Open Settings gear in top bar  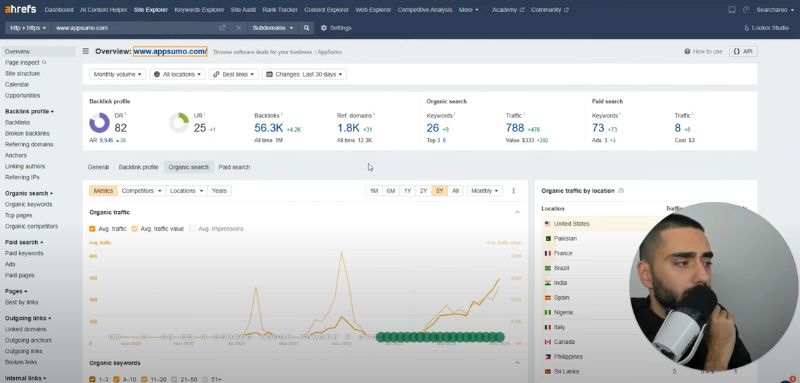336,28
